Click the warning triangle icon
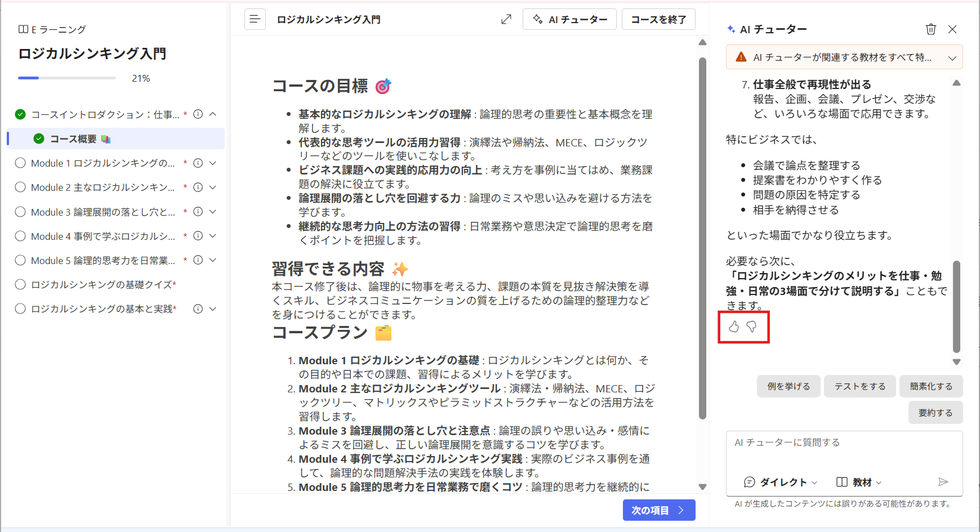The image size is (980, 532). [741, 57]
